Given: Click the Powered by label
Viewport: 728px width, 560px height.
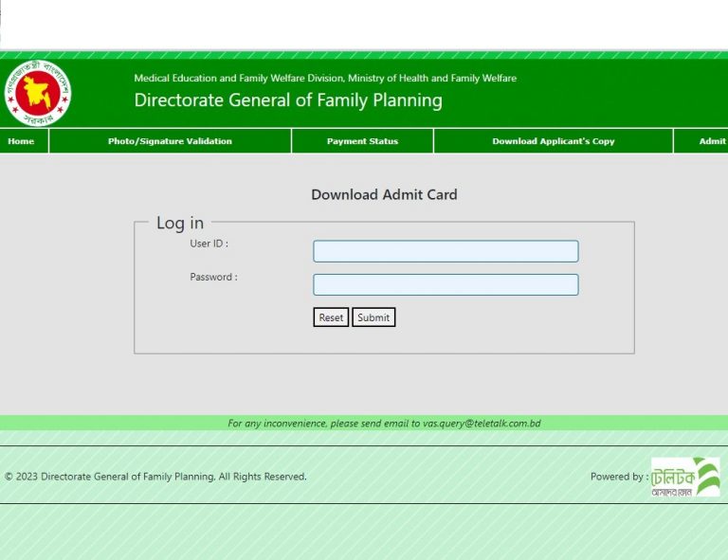Looking at the screenshot, I should pos(619,477).
